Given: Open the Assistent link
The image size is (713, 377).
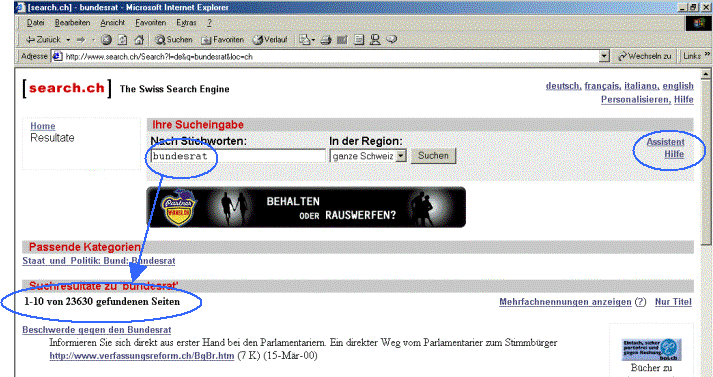Looking at the screenshot, I should pyautogui.click(x=665, y=142).
